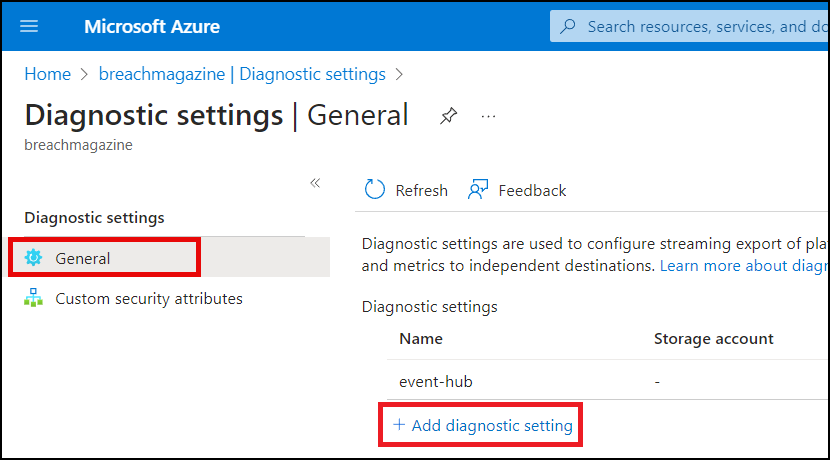Pin the Diagnostic settings page
The image size is (830, 460).
(x=448, y=116)
